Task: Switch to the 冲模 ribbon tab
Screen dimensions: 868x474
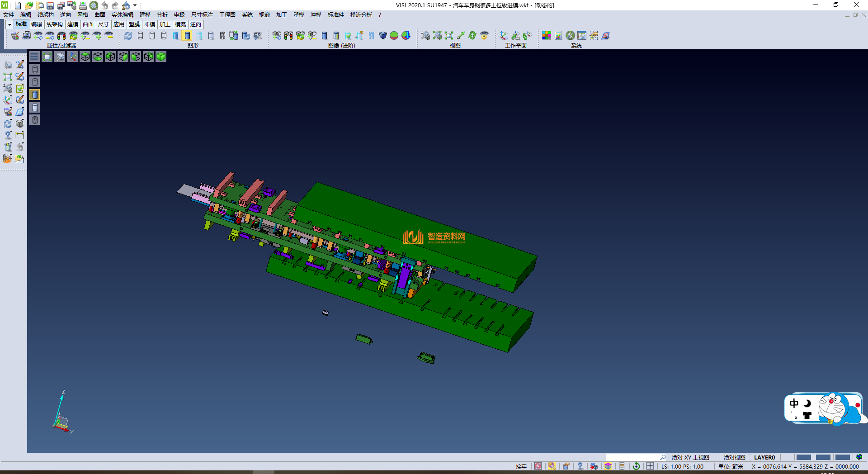Action: point(149,24)
